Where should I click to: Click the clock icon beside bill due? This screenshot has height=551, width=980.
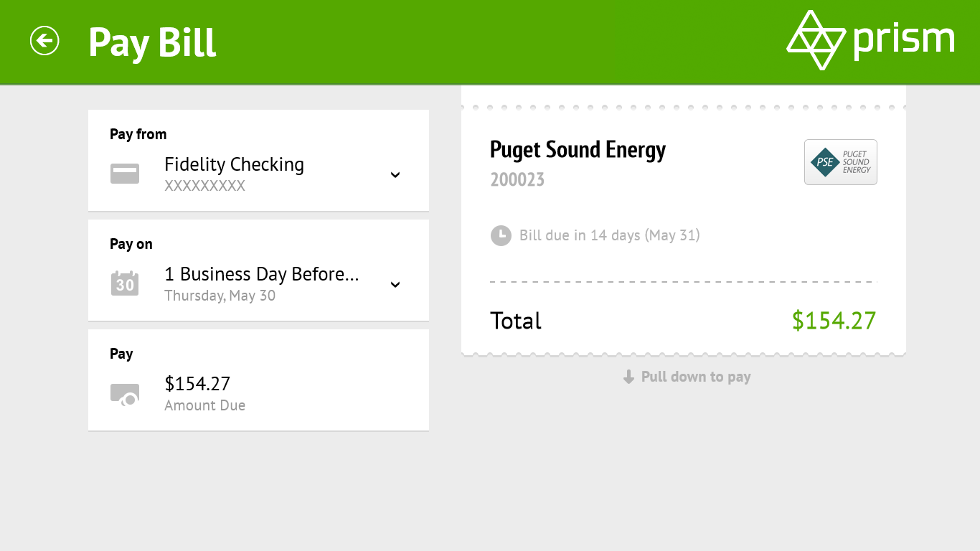(x=500, y=235)
